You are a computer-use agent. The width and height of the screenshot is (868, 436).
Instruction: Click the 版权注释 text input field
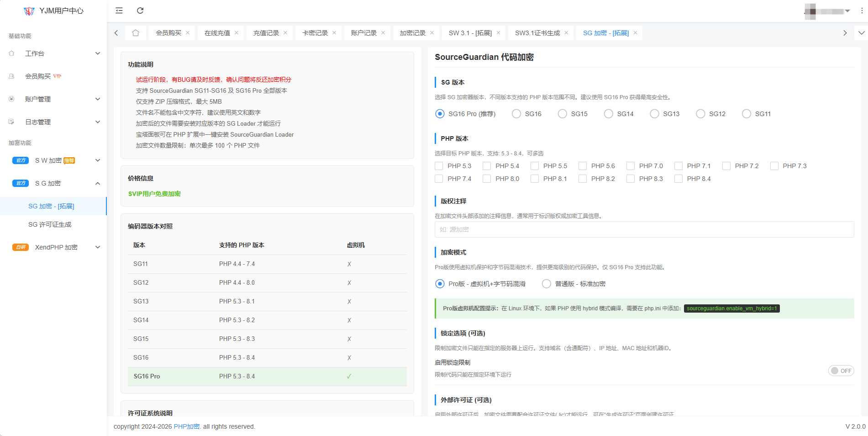(x=644, y=229)
